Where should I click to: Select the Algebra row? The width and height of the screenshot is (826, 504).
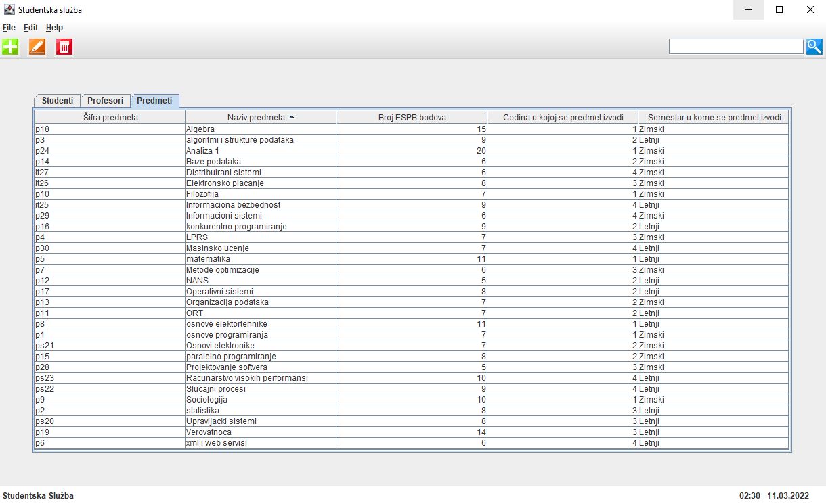click(x=412, y=129)
